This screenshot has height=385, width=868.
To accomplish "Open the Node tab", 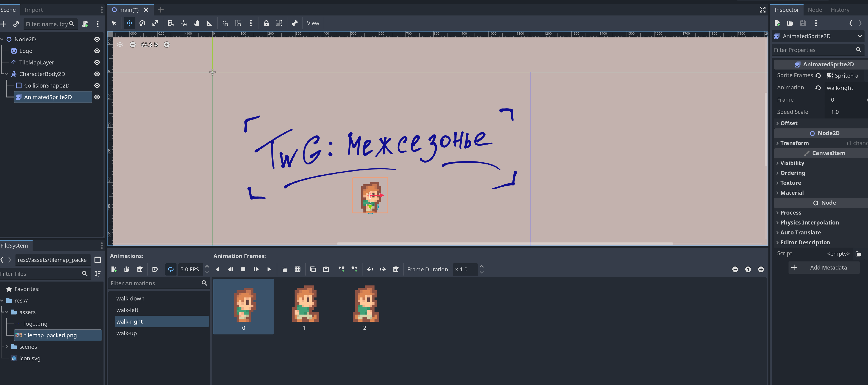I will (x=814, y=10).
